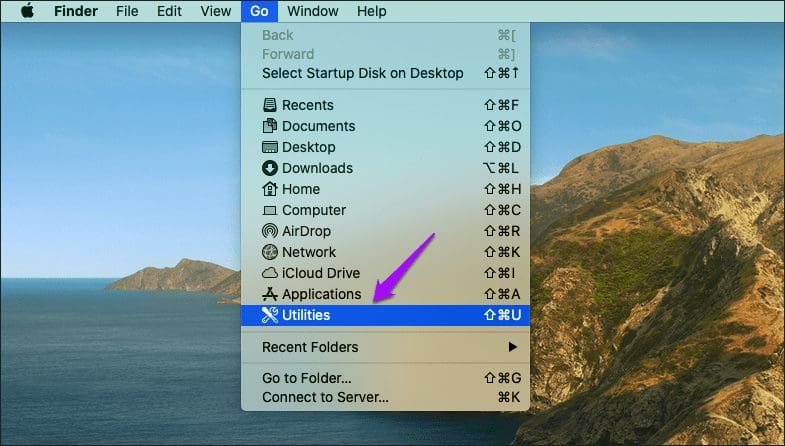Open the Window menu
The height and width of the screenshot is (446, 785).
313,11
